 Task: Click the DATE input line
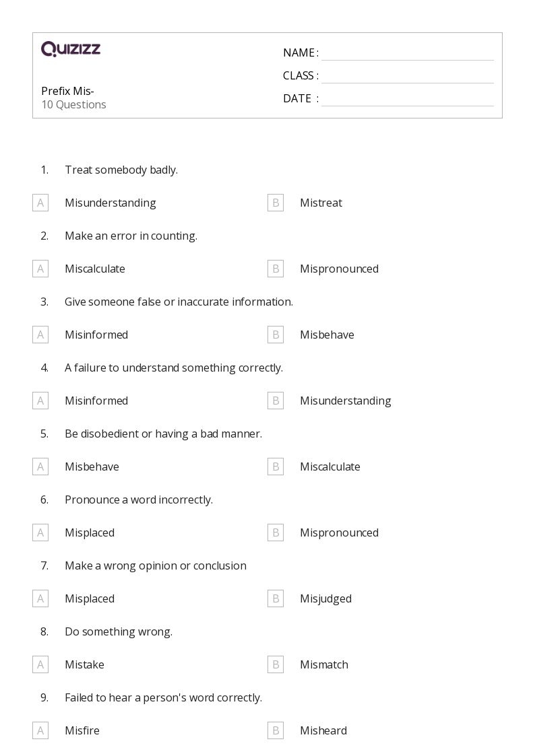[x=407, y=99]
